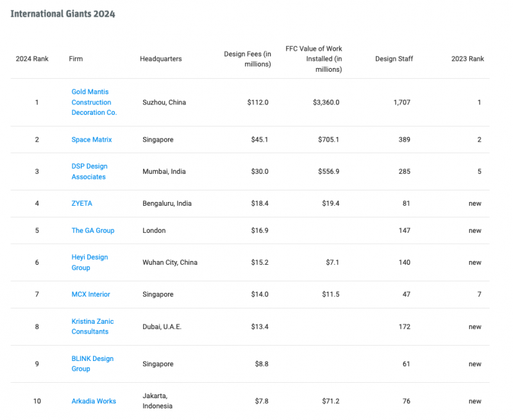Click the Headquarters column header
Screen dimensions: 513x420
click(161, 59)
